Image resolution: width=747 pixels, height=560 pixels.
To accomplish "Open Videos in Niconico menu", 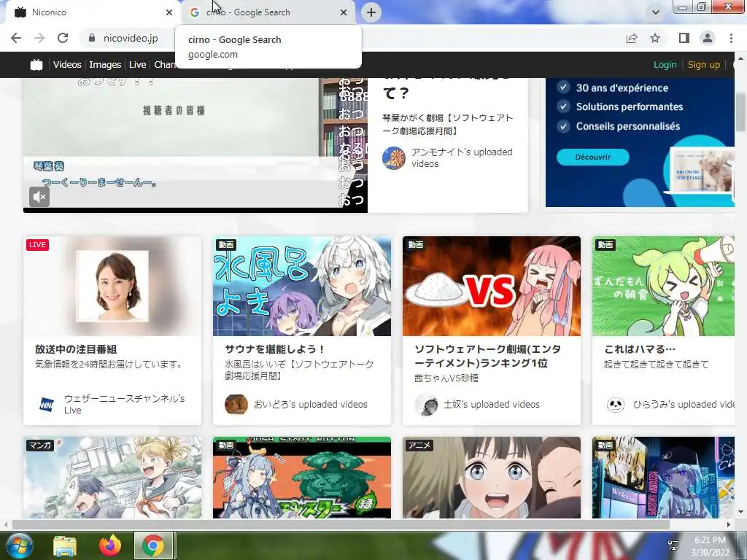I will coord(67,65).
